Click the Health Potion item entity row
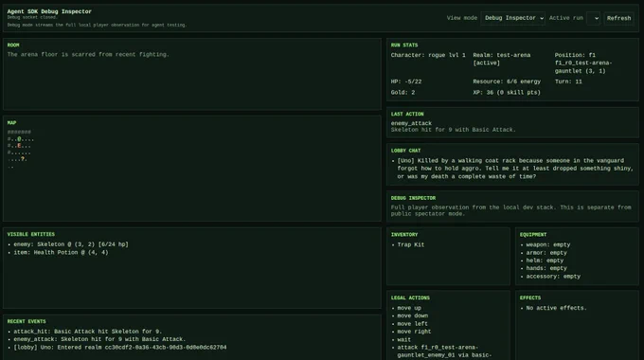The height and width of the screenshot is (360, 644). pos(61,253)
